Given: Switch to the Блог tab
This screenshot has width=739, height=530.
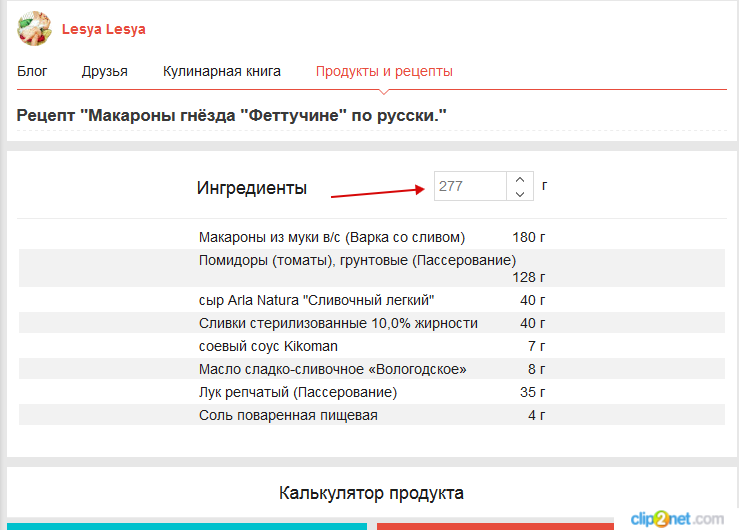Looking at the screenshot, I should point(32,71).
